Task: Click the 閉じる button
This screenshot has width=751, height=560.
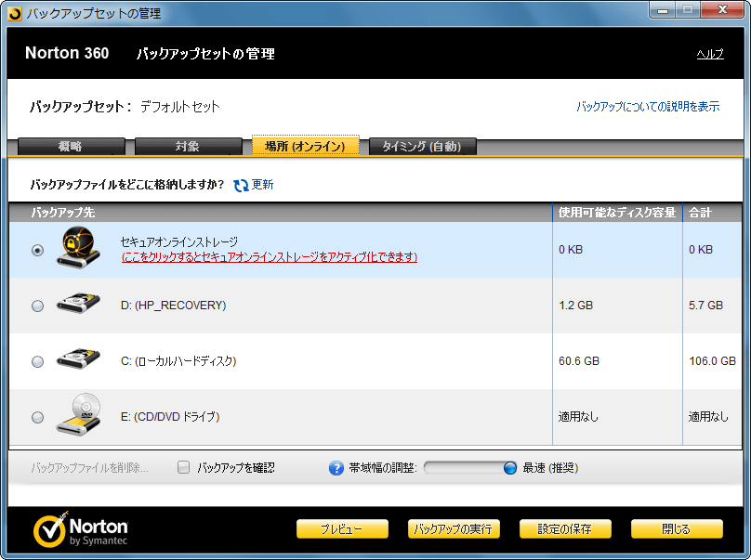Action: coord(677,529)
